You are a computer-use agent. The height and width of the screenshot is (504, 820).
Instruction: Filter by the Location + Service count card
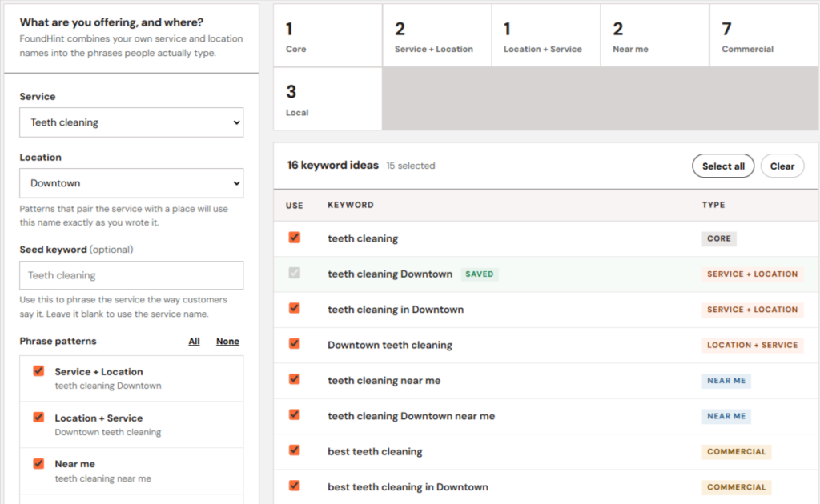coord(545,35)
